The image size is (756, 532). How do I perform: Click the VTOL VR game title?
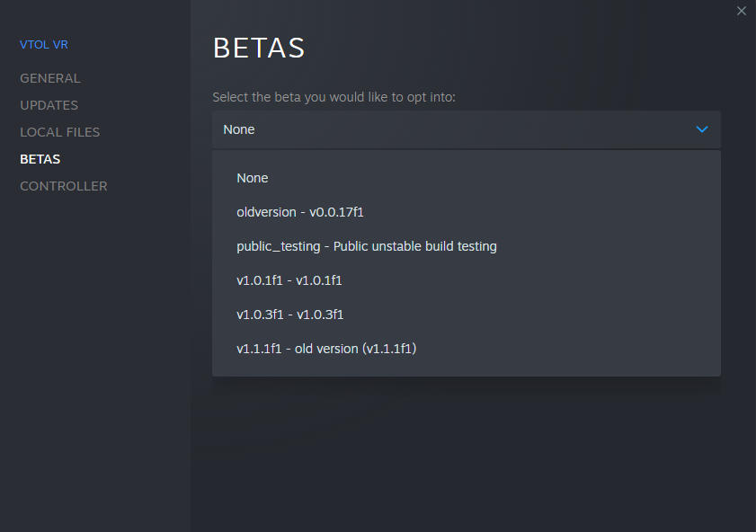44,45
